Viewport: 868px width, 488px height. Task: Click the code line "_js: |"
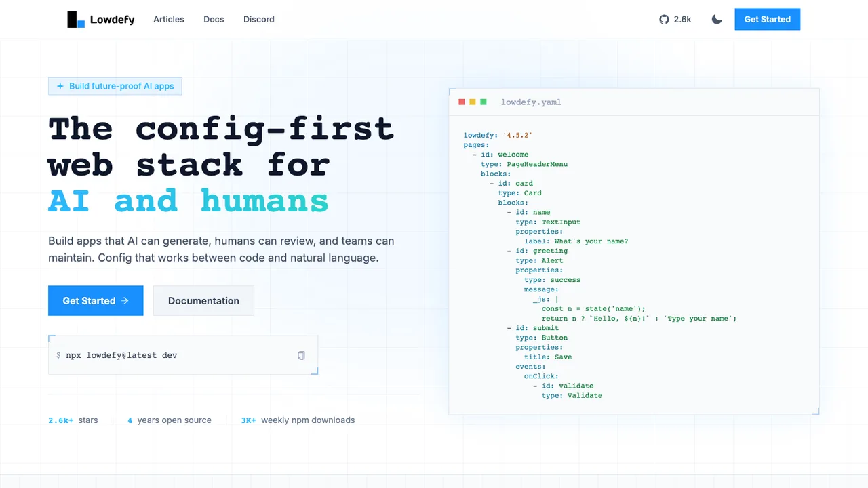click(x=546, y=299)
